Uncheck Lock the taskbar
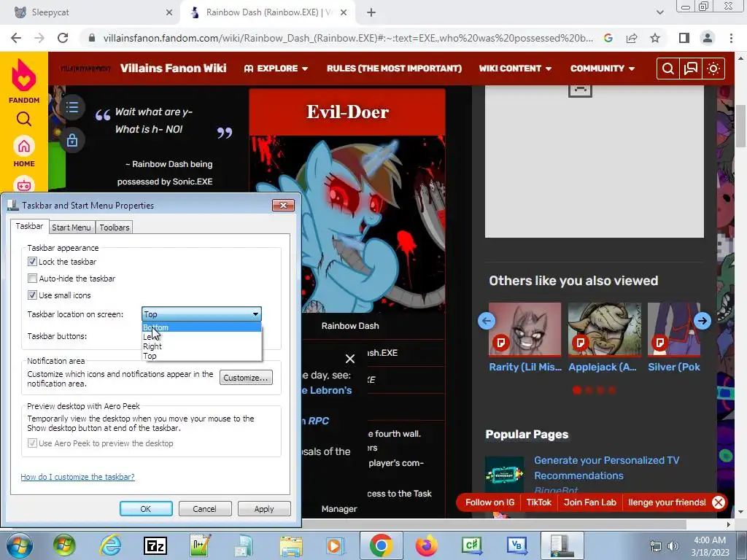 coord(32,262)
